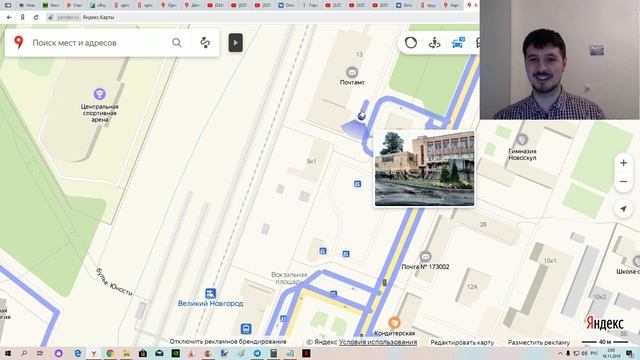The width and height of the screenshot is (640, 360).
Task: Open the tab panel icon at tab strip start
Action: (7, 5)
